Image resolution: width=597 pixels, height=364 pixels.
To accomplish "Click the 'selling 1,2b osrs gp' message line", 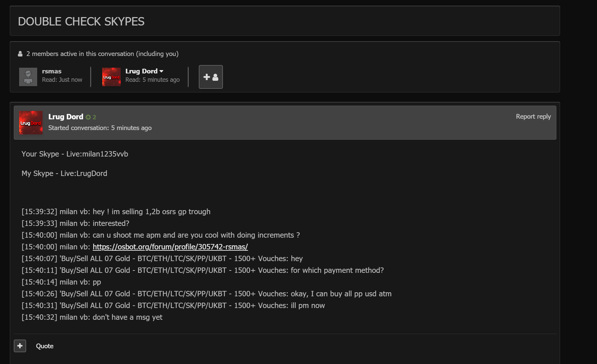I will click(x=116, y=211).
